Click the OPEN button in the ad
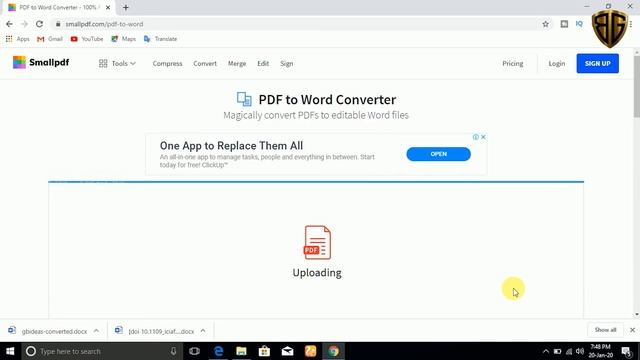This screenshot has width=640, height=360. point(438,154)
